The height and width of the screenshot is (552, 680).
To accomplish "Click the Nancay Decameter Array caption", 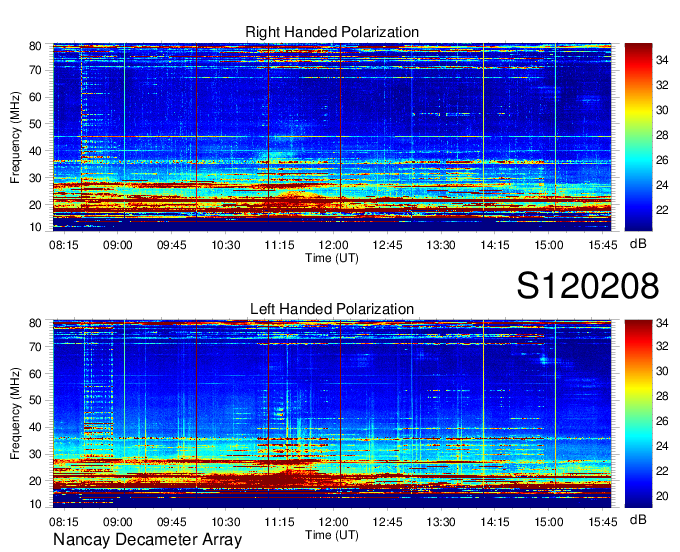I will click(x=147, y=540).
